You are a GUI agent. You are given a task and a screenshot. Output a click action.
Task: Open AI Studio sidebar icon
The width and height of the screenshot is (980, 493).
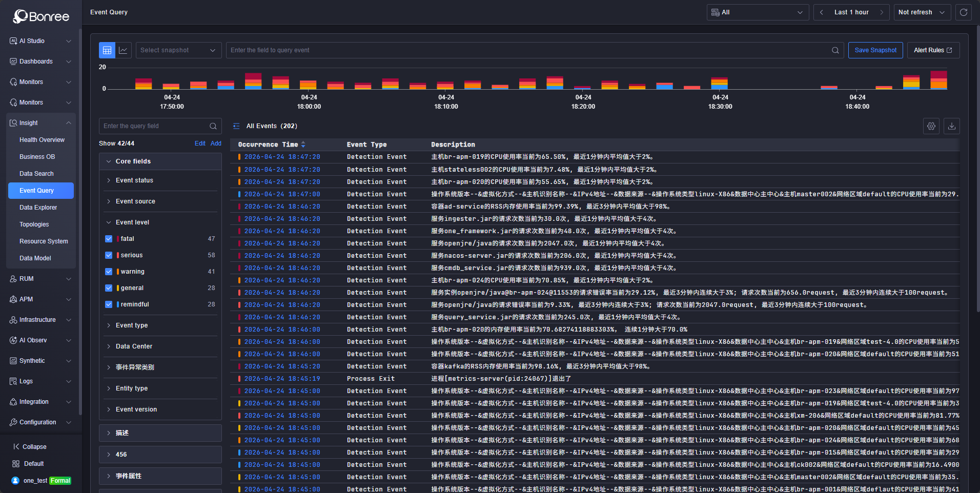[x=13, y=41]
